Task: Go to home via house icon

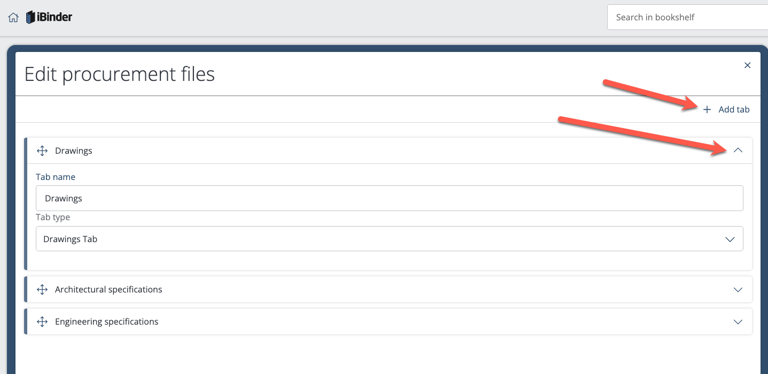Action: pos(13,18)
